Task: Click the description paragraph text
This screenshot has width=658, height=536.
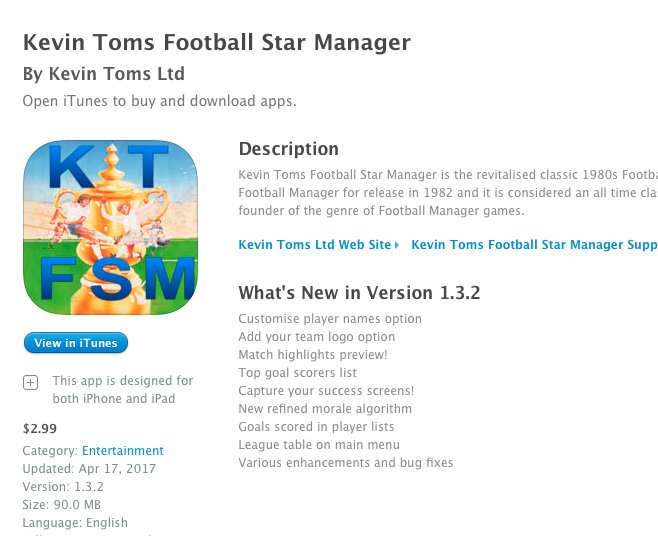Action: [448, 193]
